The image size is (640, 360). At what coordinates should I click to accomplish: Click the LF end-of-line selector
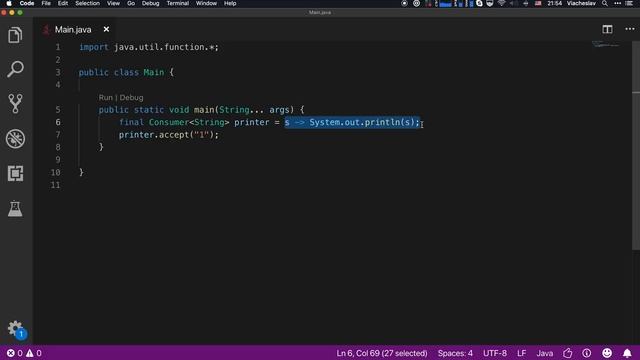(x=521, y=353)
